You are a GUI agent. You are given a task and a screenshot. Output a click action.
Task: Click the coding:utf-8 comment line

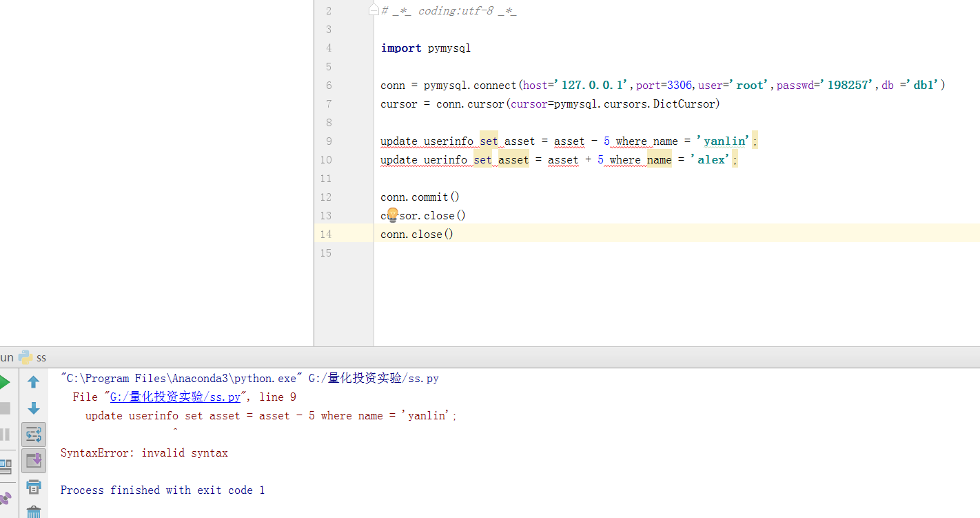(x=449, y=11)
